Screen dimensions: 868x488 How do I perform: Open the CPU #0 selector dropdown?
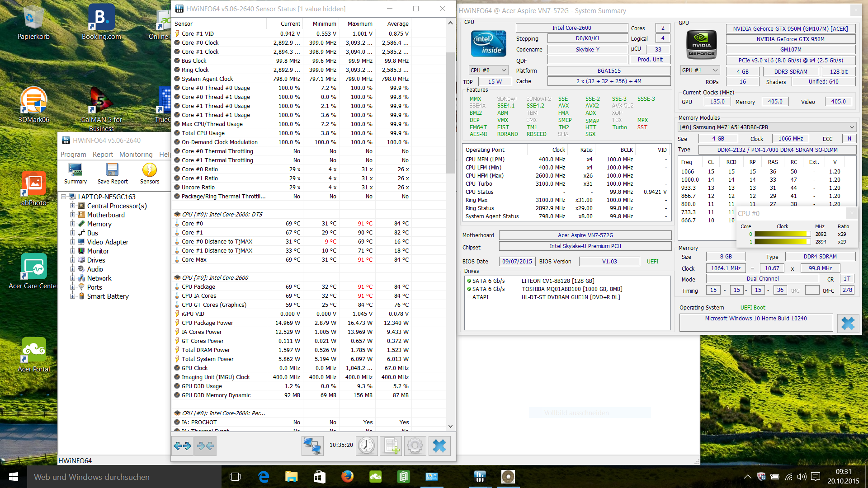tap(489, 70)
